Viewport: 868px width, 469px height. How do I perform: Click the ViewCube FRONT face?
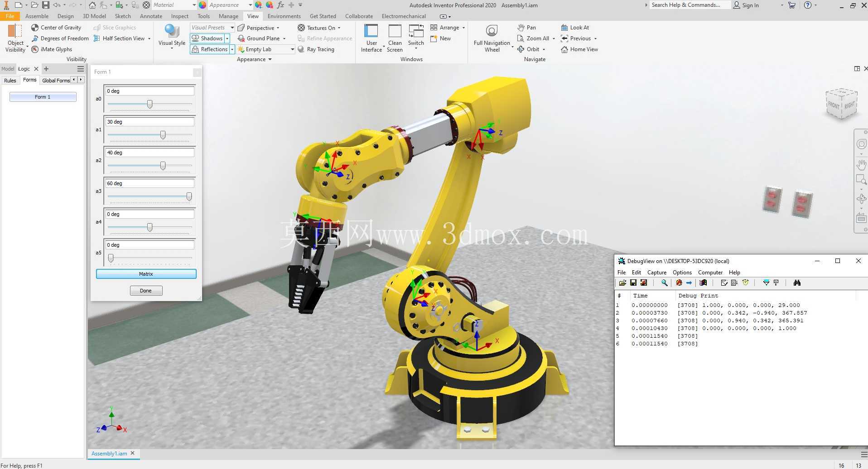834,105
